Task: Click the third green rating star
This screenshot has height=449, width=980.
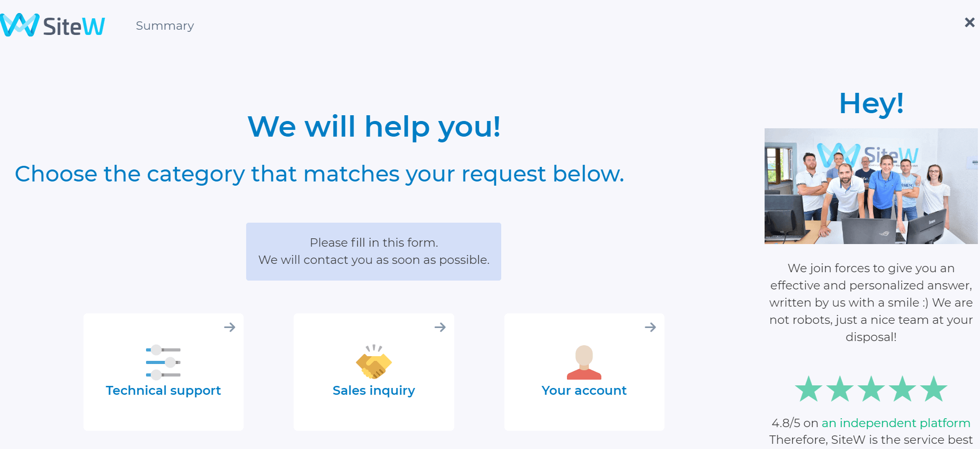Action: coord(872,389)
